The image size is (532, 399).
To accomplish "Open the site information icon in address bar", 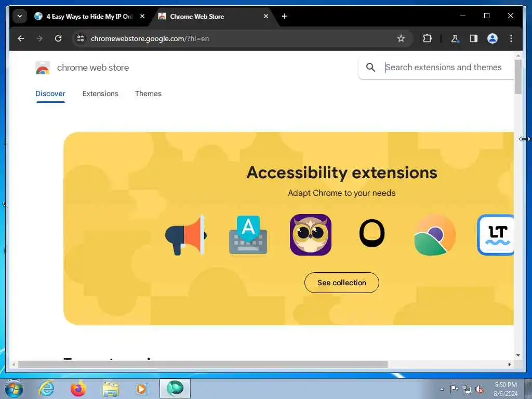I will tap(81, 38).
